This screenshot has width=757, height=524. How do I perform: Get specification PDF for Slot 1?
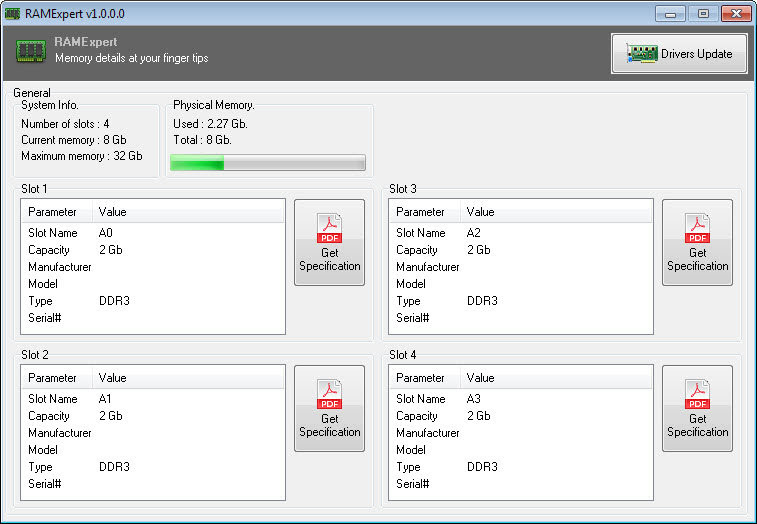(329, 242)
